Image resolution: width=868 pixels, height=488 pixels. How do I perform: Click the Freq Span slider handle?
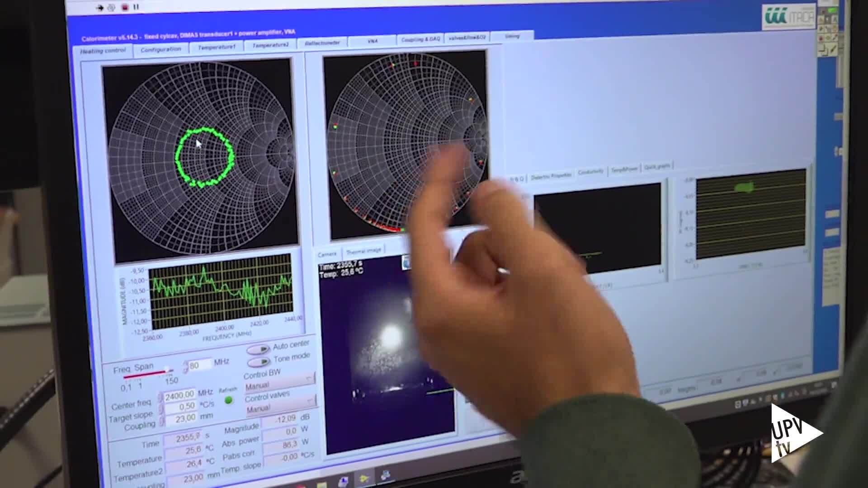click(x=167, y=370)
